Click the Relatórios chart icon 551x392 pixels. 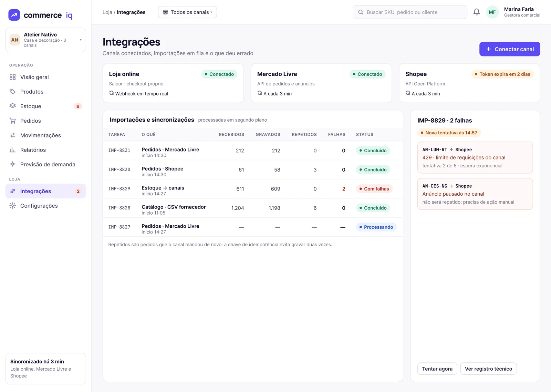coord(13,150)
